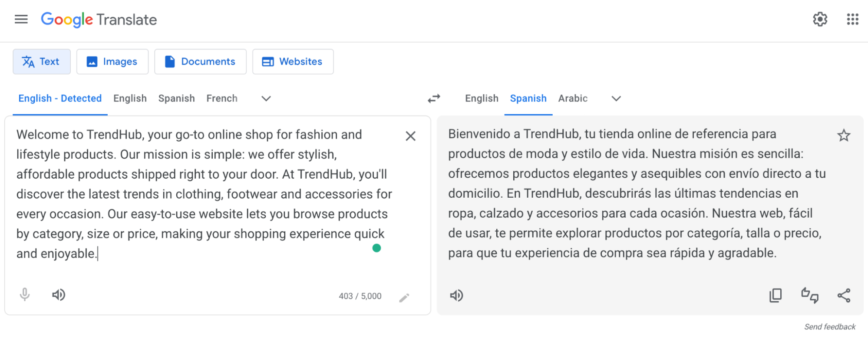Open Google Translate settings gear
The image size is (868, 355).
coord(820,19)
